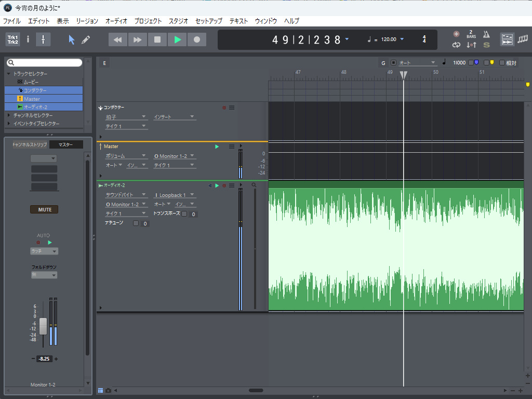Click the loop/cycle icon in the control panel
Screen dimensions: 532x399
[456, 45]
